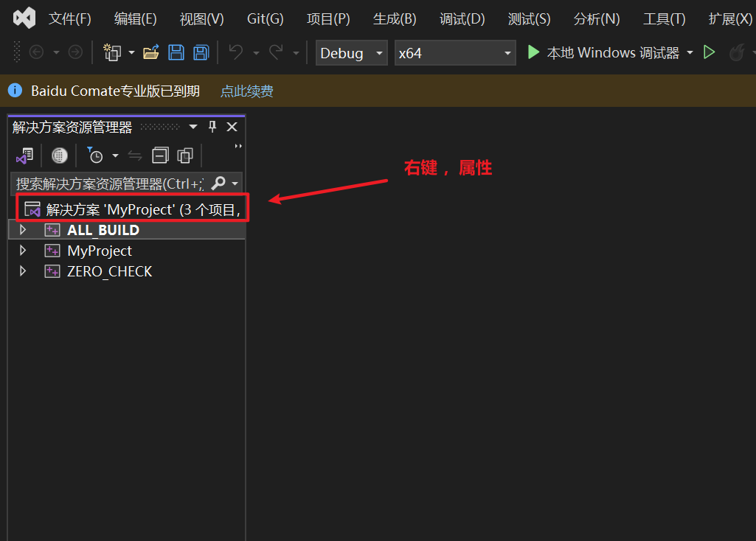Select the ZERO_CHECK project
The width and height of the screenshot is (756, 541).
coord(109,271)
